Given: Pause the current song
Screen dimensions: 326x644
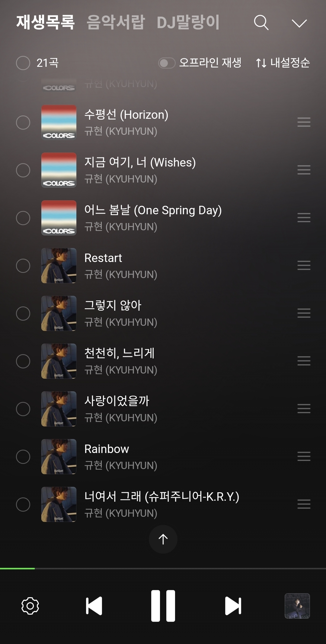Looking at the screenshot, I should pyautogui.click(x=163, y=606).
